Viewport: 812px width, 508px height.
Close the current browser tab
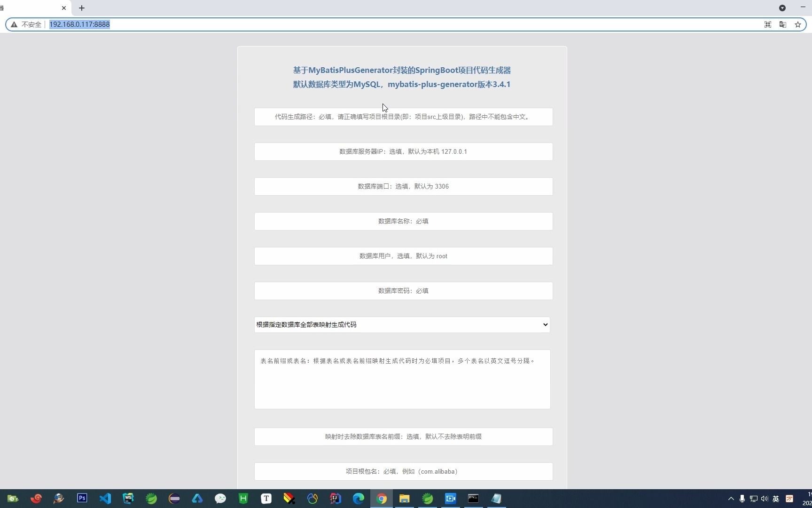(64, 8)
